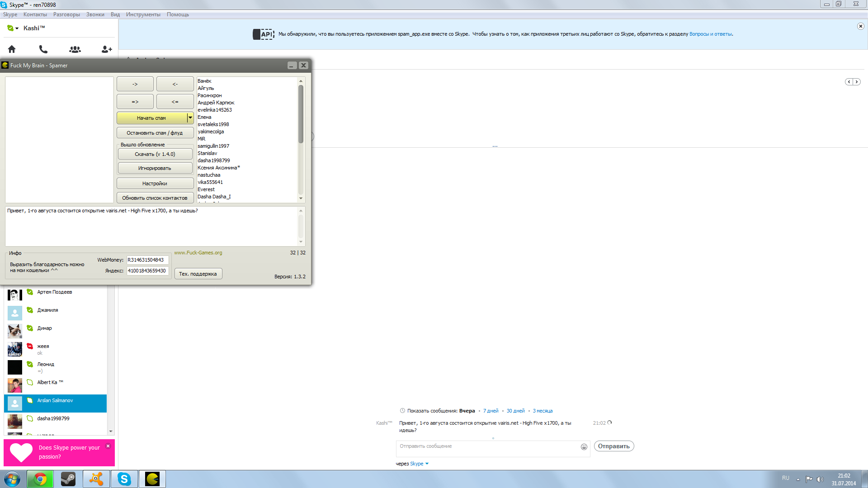Viewport: 868px width, 488px height.
Task: Click the Windows Start button
Action: [x=12, y=479]
